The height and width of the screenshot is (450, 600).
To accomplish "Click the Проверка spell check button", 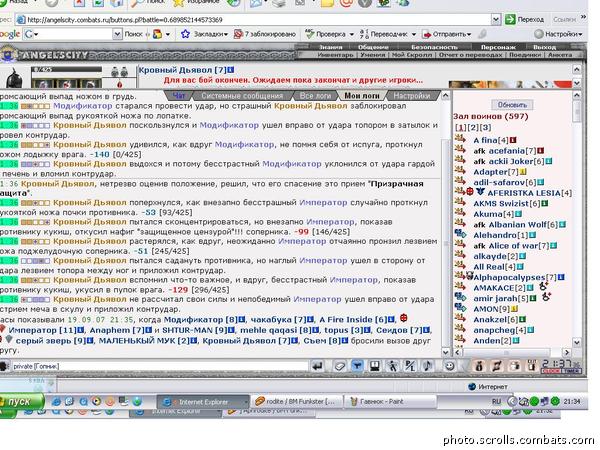I will coord(326,34).
